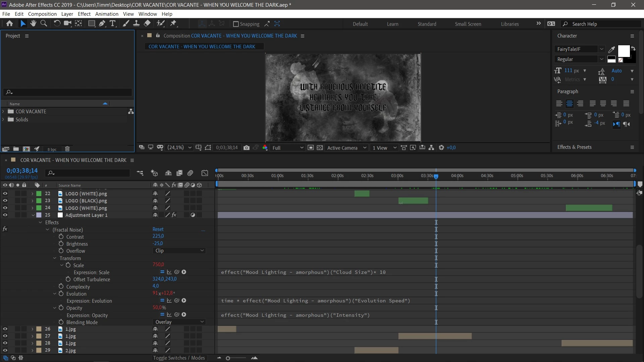Viewport: 644px width, 362px height.
Task: Click the white fill color swatch
Action: 624,51
